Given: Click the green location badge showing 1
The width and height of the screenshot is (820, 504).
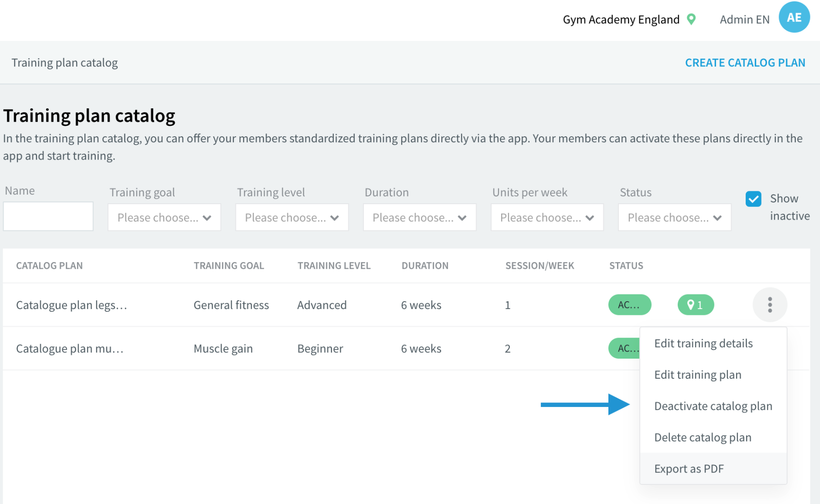Looking at the screenshot, I should pyautogui.click(x=695, y=305).
